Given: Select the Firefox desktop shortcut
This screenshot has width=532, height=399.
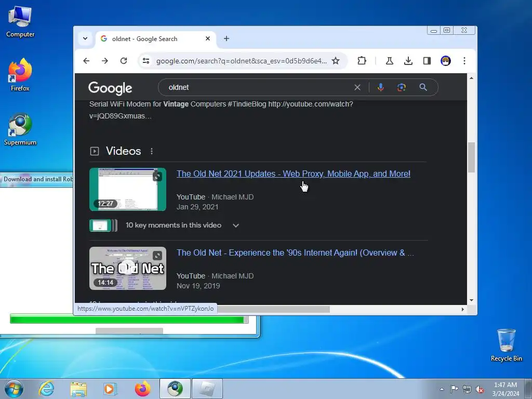Looking at the screenshot, I should [x=20, y=75].
